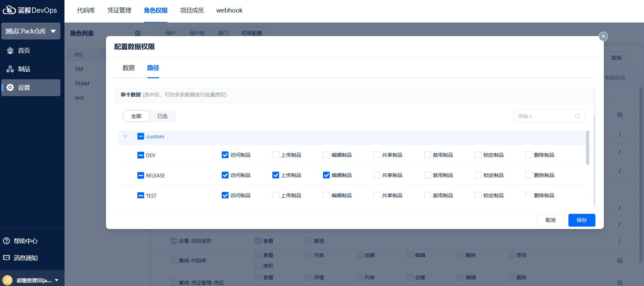Collapse the custom tree node

(x=126, y=136)
